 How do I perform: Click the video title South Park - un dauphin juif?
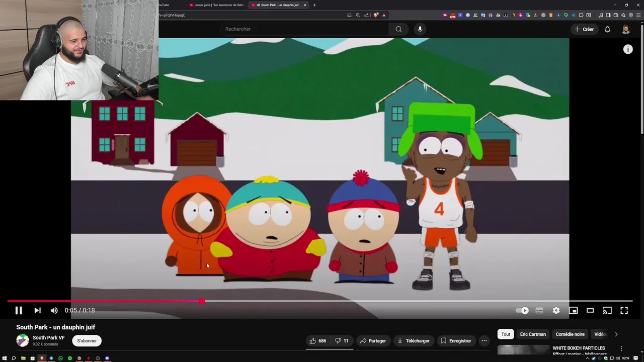coord(55,327)
